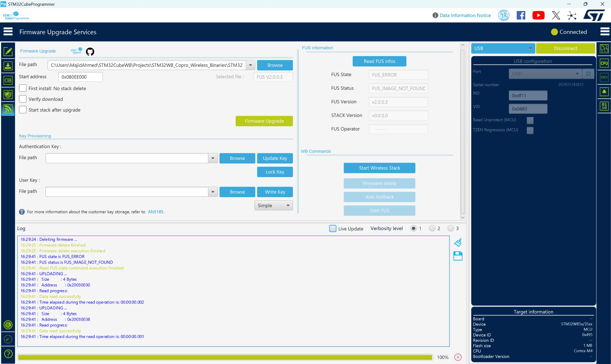Browse for the User Key file
The height and width of the screenshot is (364, 611).
(237, 192)
